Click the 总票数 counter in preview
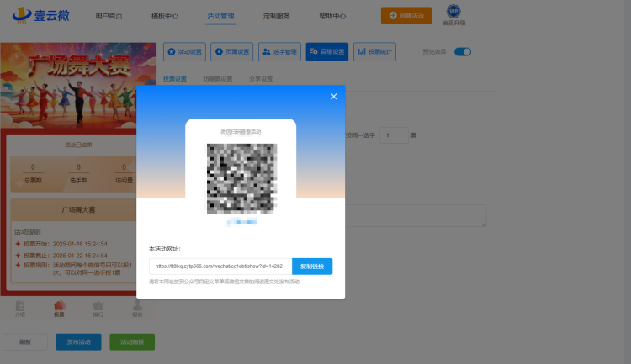631x364 pixels. tap(33, 173)
